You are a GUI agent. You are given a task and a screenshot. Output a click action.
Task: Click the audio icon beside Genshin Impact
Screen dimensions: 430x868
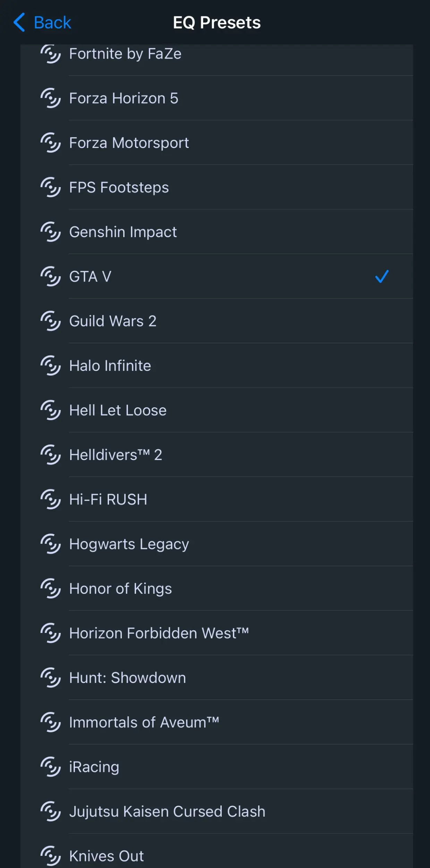[51, 232]
